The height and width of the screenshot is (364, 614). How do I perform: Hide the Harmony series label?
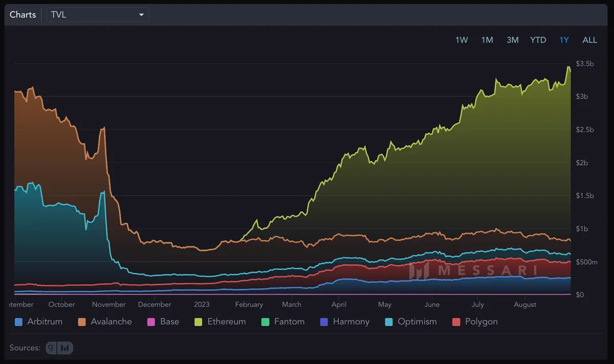click(x=351, y=322)
